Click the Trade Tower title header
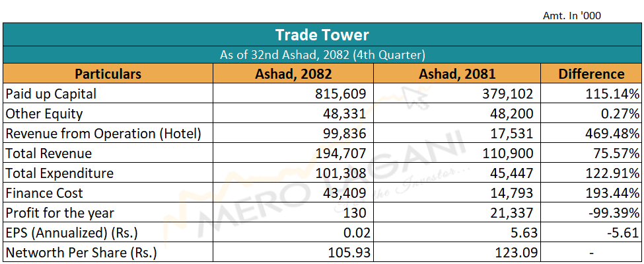 322,34
